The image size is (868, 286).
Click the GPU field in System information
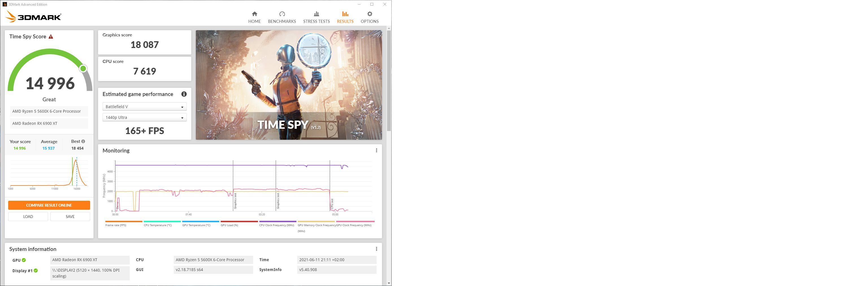pyautogui.click(x=90, y=260)
